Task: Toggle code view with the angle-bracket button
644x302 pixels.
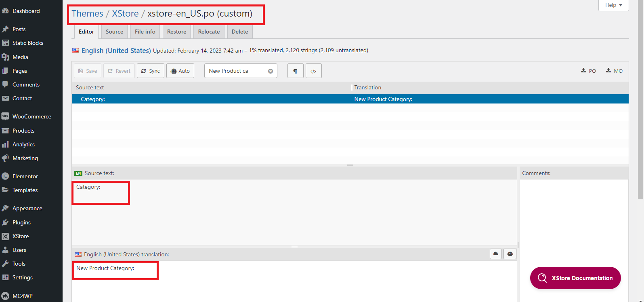Action: coord(313,71)
